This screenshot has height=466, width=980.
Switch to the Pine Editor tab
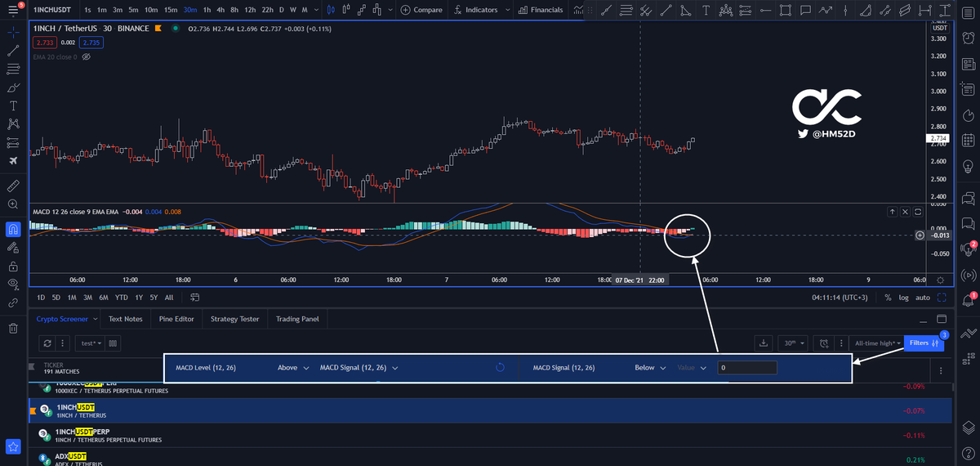(176, 319)
